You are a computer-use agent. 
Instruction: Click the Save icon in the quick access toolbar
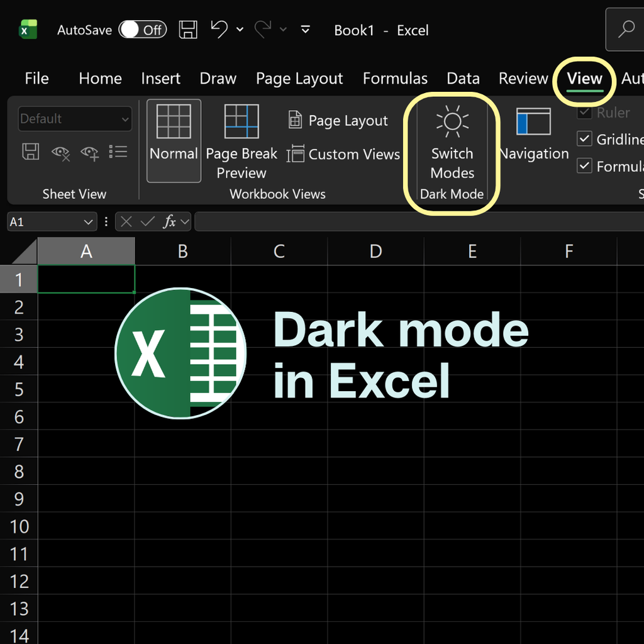point(188,30)
